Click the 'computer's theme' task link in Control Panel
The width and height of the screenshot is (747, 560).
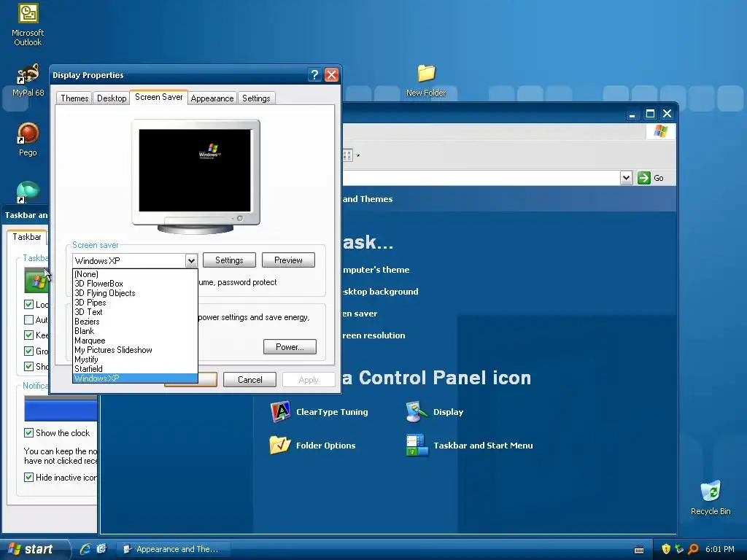pyautogui.click(x=376, y=270)
